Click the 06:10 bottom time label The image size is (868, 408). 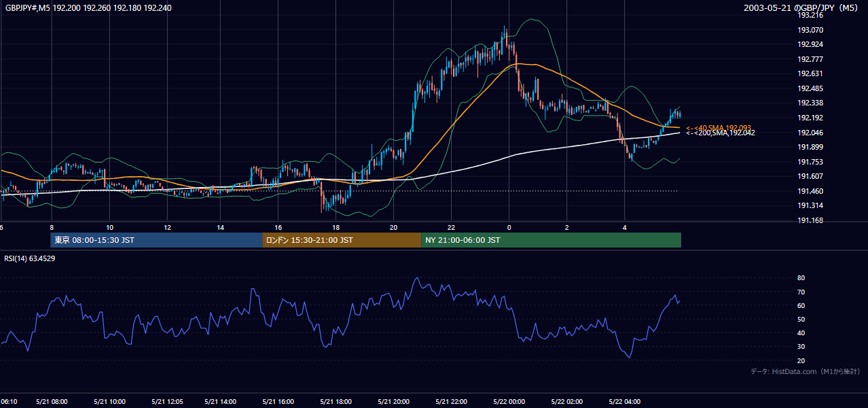(8, 402)
